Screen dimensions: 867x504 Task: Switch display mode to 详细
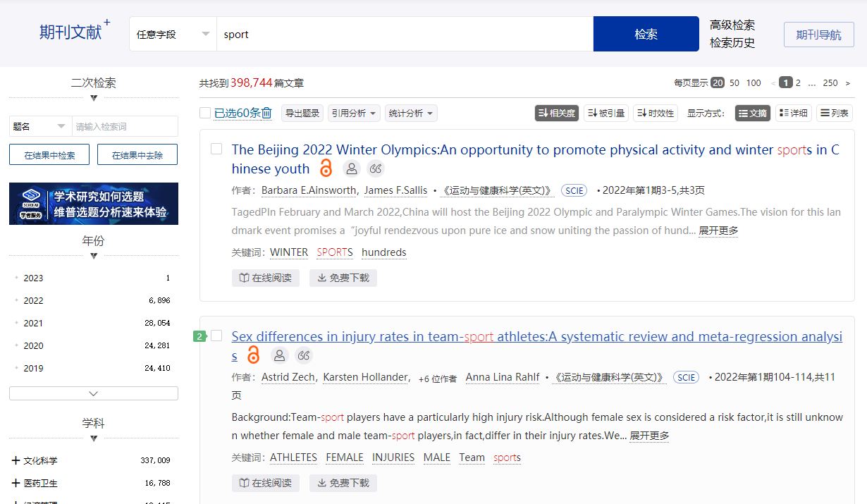tap(794, 113)
